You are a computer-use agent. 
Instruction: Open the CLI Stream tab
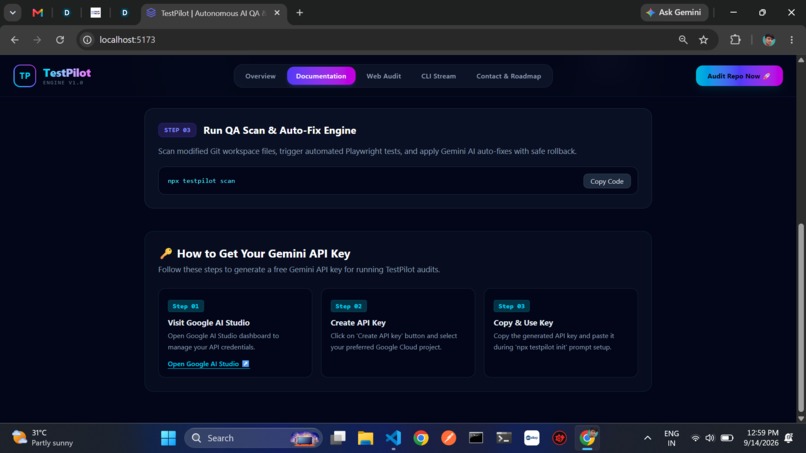[x=438, y=76]
